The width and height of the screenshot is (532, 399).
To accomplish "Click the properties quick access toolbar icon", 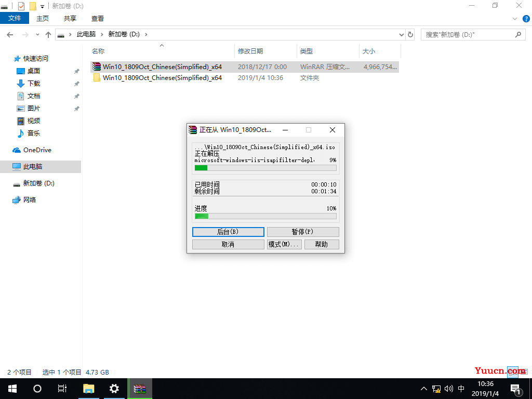I will coord(21,6).
